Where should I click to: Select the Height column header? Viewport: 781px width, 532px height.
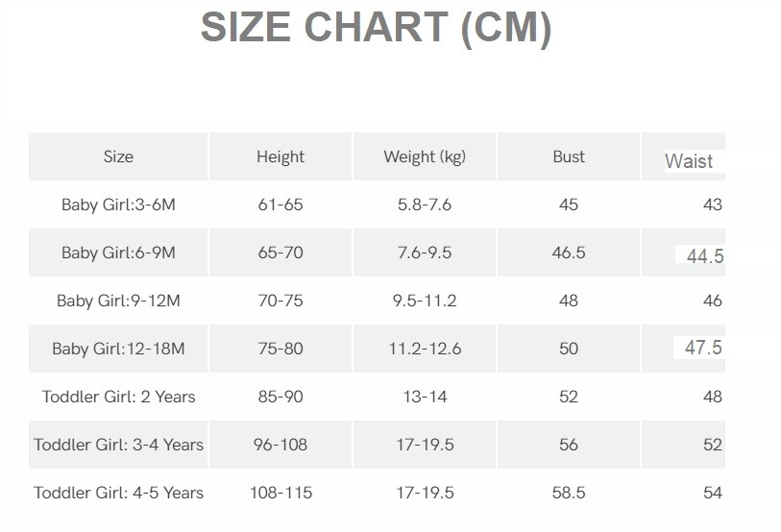(x=281, y=157)
